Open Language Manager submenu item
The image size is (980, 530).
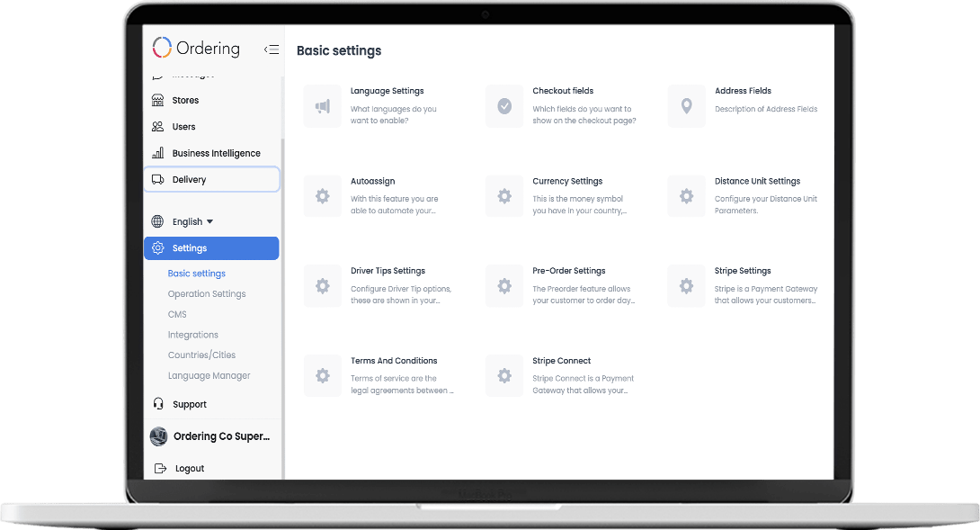coord(209,375)
